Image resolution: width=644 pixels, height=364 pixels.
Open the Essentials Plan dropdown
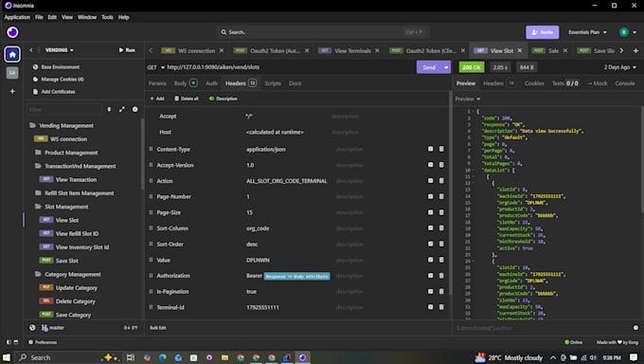(x=587, y=32)
